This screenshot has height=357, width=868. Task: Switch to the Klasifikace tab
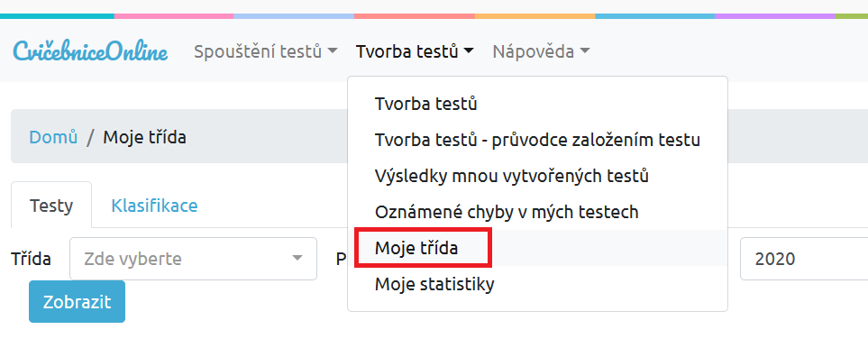pyautogui.click(x=154, y=206)
